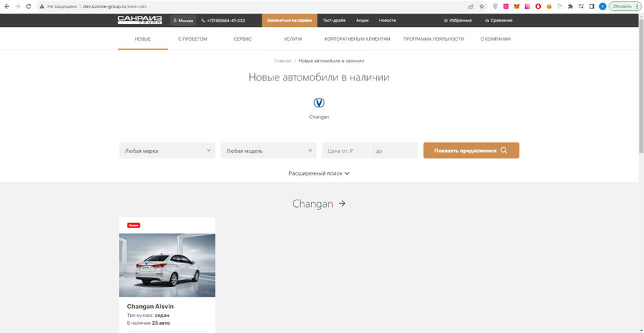Select the Новые tab

coord(143,39)
